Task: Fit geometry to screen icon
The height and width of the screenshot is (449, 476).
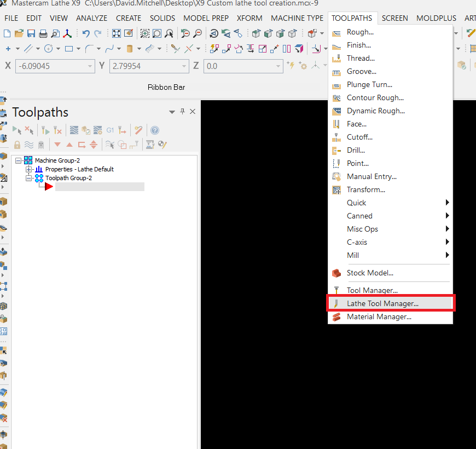Action: click(117, 33)
